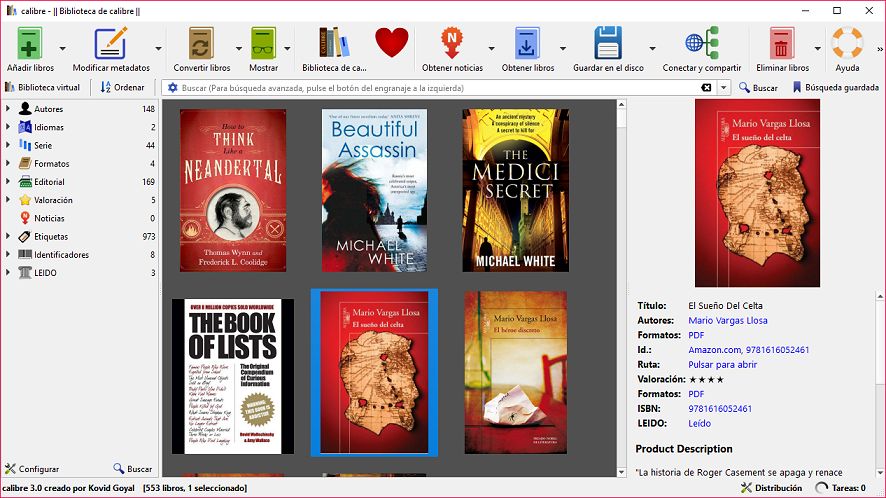The height and width of the screenshot is (498, 886).
Task: Open Modificar metadatos dropdown arrow
Action: point(159,49)
